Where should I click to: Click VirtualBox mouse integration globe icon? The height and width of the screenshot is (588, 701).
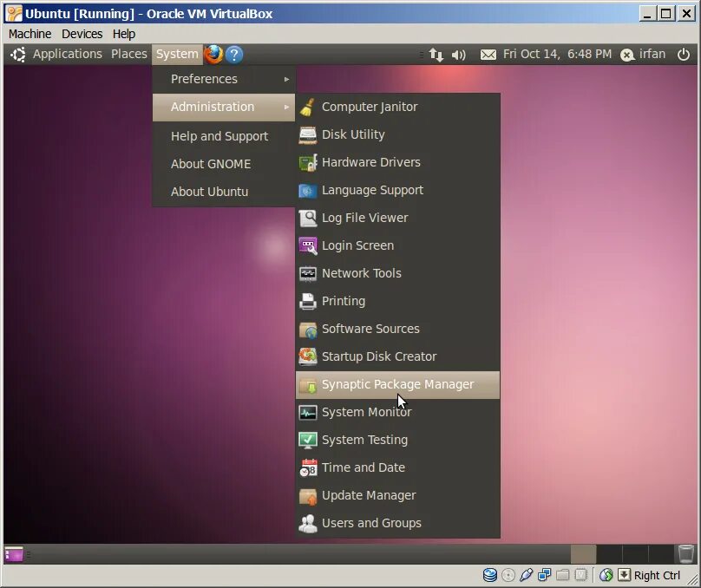606,575
